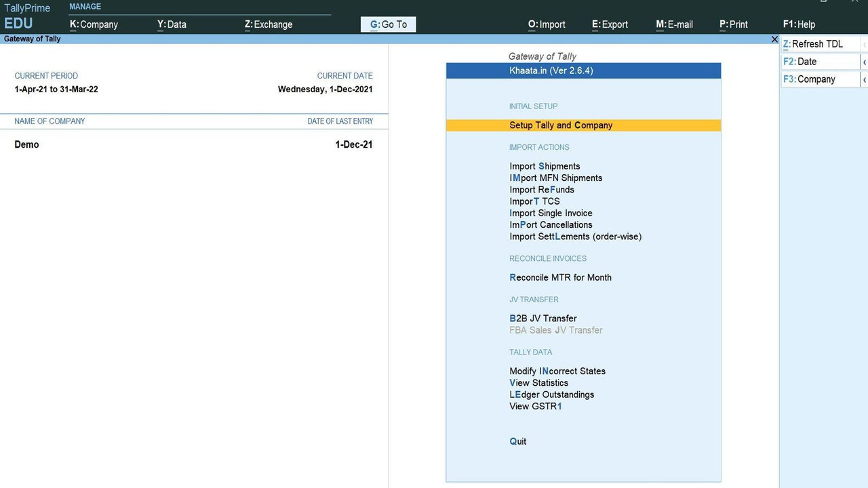
Task: Select Setup Tally and Company
Action: [561, 125]
